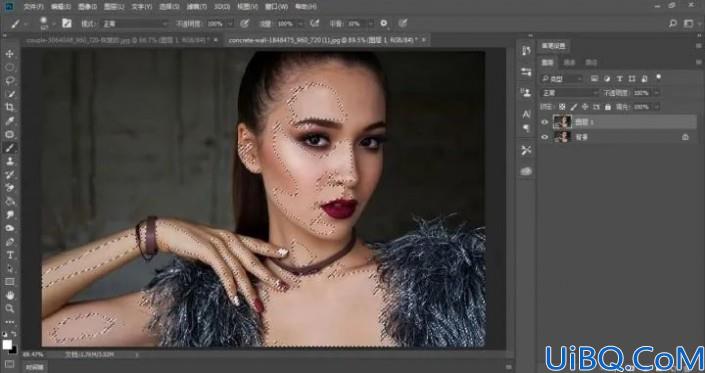The image size is (705, 373).
Task: Select the Lasso tool
Action: 9,81
